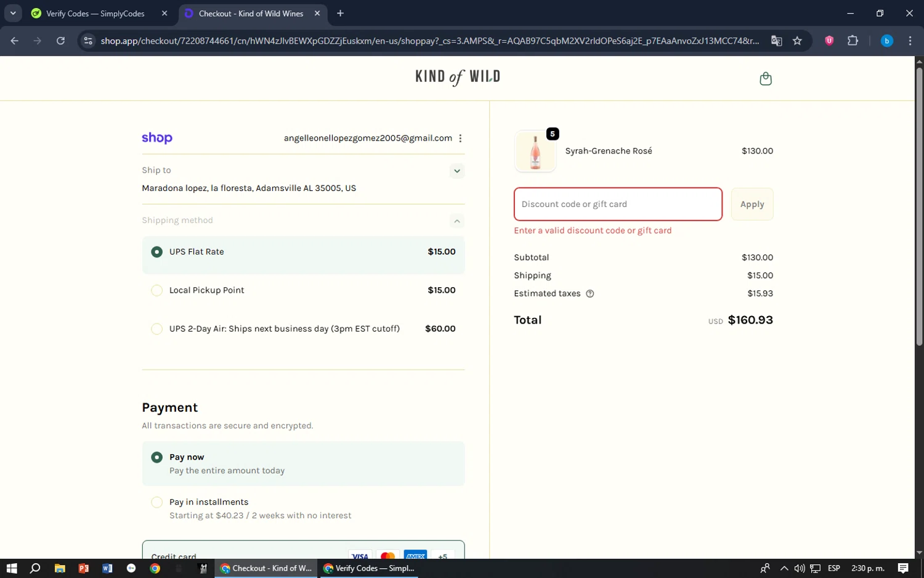Click the browser forward arrow
The height and width of the screenshot is (578, 924).
[38, 41]
